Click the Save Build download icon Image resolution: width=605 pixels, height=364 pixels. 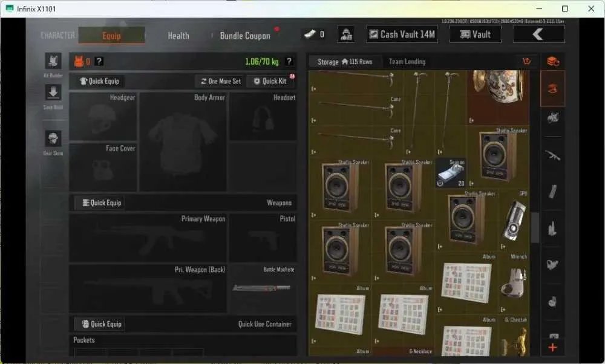click(x=53, y=93)
